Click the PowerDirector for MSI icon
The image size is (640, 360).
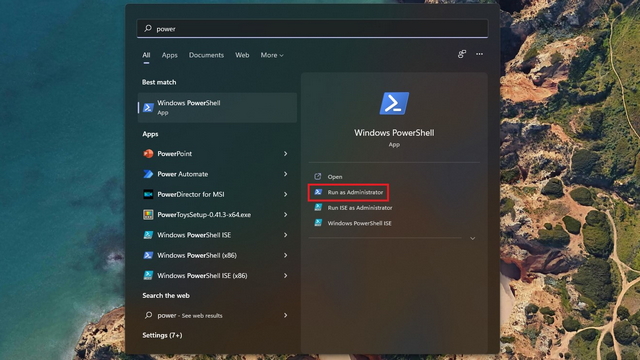tap(148, 194)
